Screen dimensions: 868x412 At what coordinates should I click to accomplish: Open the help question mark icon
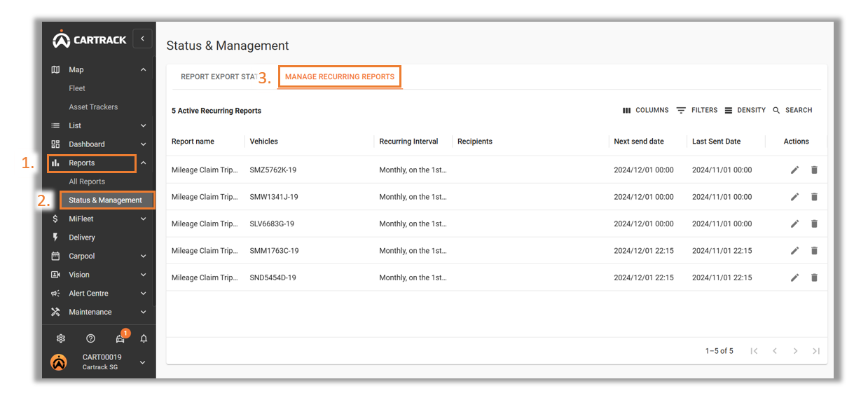(x=90, y=338)
